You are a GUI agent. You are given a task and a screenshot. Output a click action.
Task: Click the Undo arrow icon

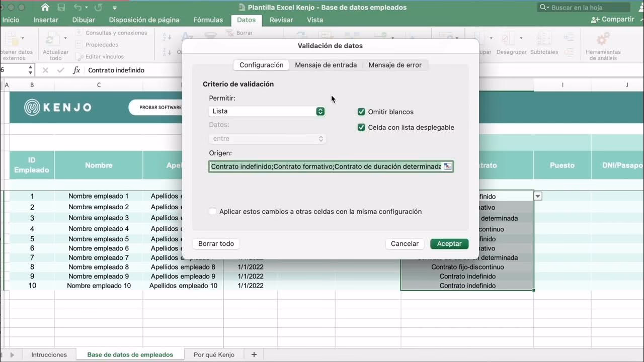(77, 8)
